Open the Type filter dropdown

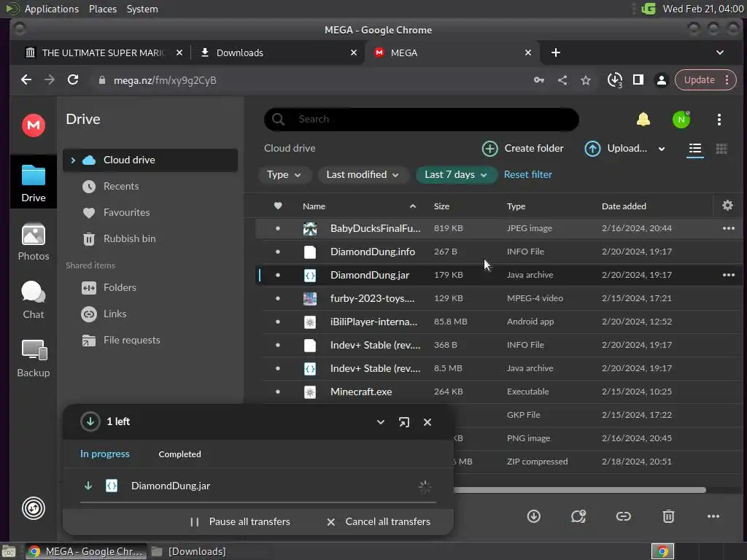[x=284, y=175]
